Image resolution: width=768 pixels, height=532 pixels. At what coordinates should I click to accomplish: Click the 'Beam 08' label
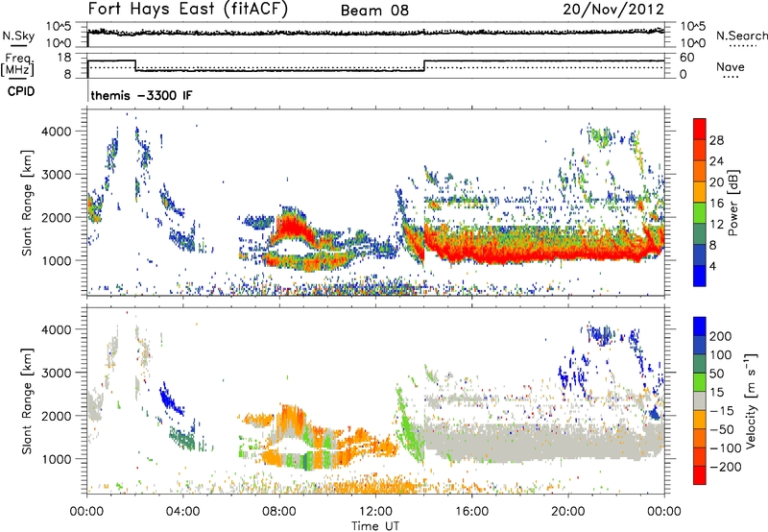pyautogui.click(x=374, y=11)
